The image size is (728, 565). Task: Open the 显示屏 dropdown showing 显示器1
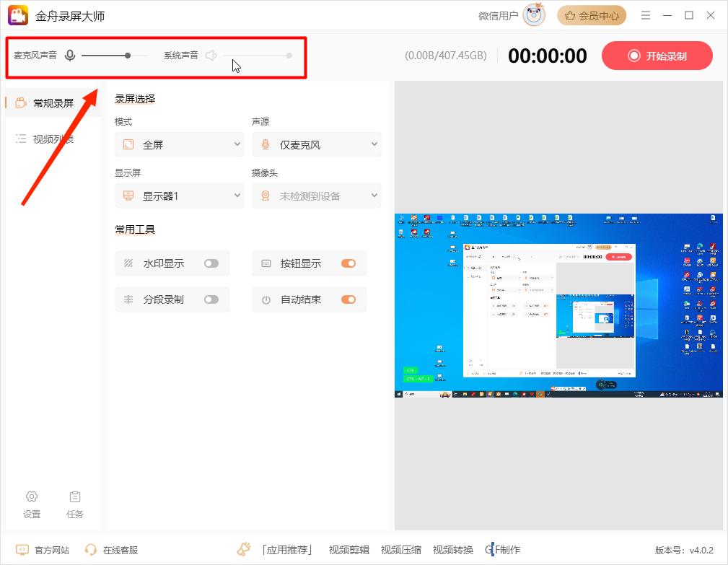179,196
